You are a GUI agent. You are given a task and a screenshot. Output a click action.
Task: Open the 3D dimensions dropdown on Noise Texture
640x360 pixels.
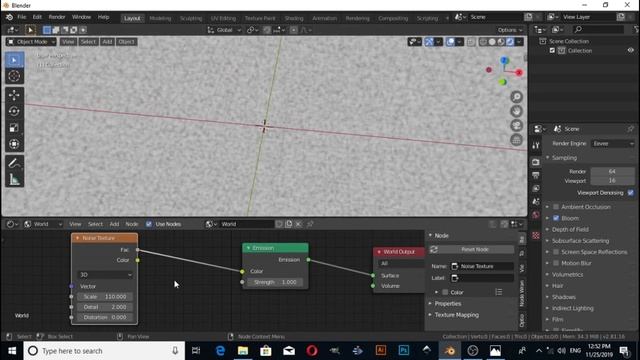click(x=105, y=275)
